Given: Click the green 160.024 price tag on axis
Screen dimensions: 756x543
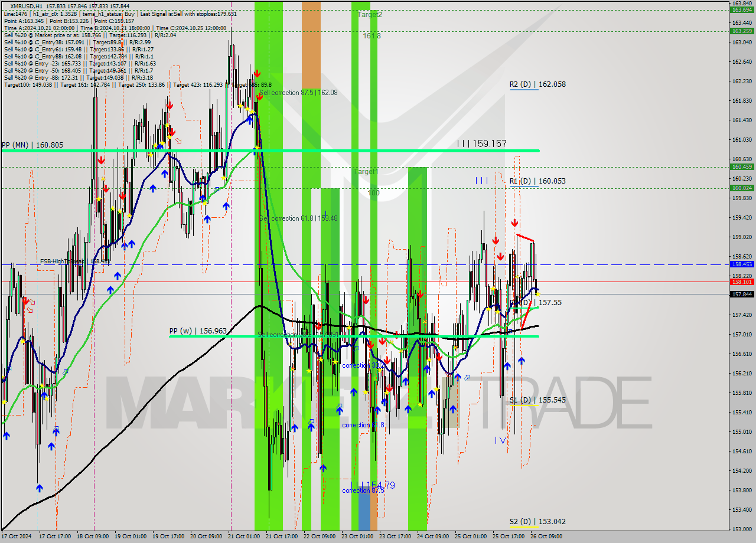Looking at the screenshot, I should coord(742,188).
